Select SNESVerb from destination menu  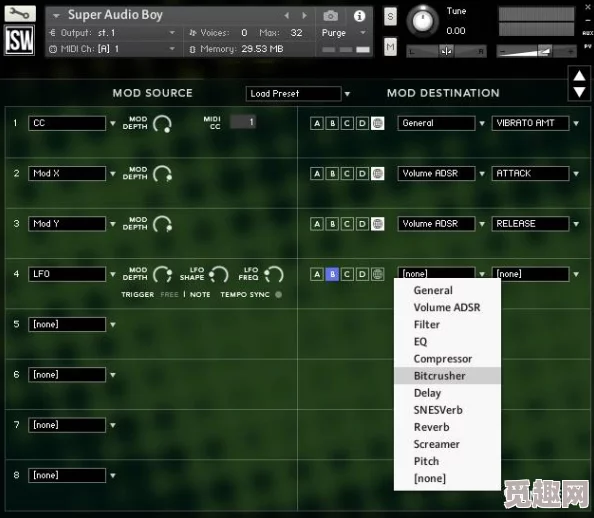pos(447,410)
